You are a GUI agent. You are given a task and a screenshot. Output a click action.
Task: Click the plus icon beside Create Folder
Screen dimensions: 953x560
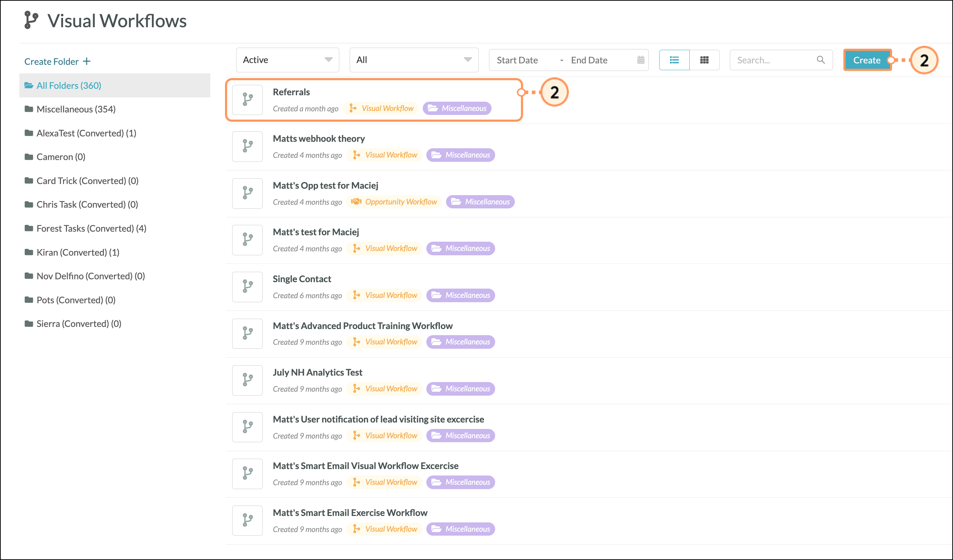(87, 61)
